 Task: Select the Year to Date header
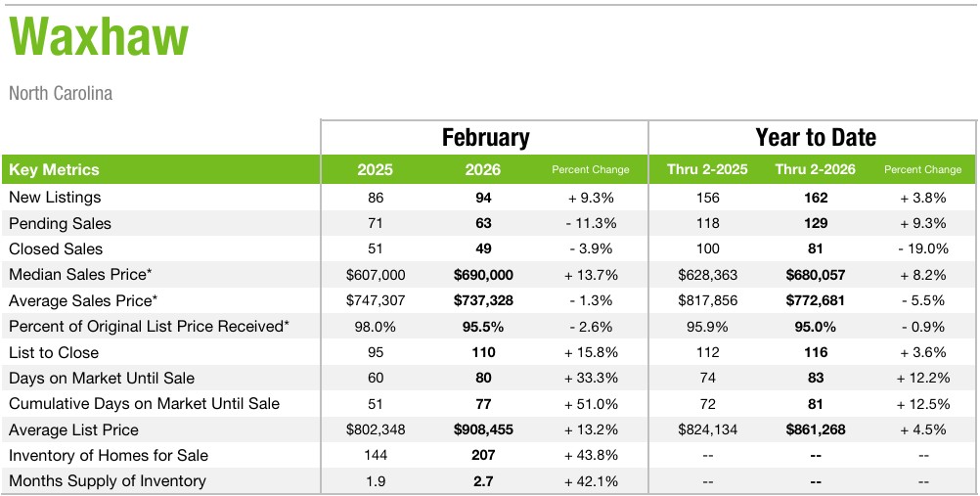point(815,138)
